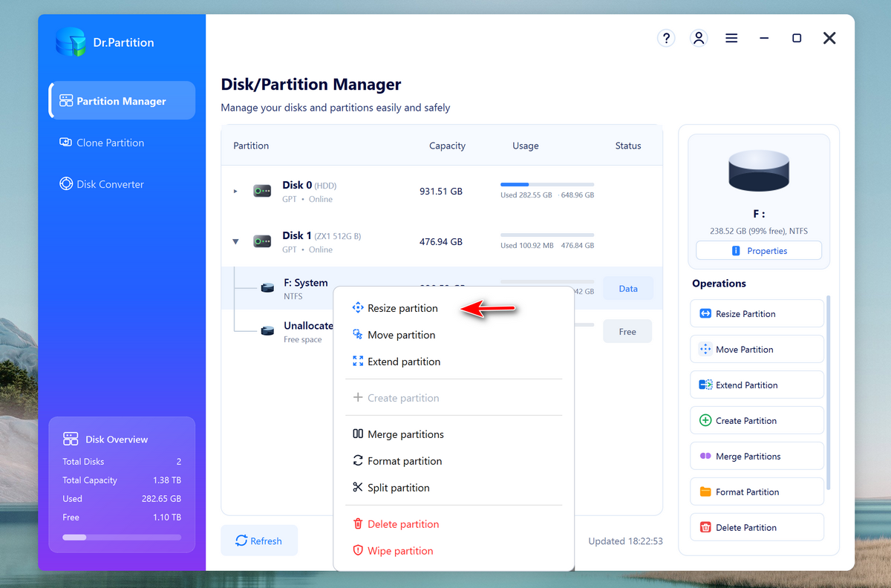Click the large F: drive image
Screen dimensions: 891x588
759,170
